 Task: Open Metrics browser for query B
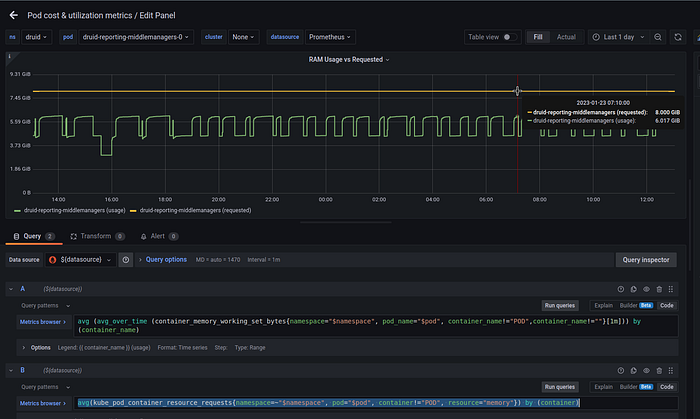43,403
